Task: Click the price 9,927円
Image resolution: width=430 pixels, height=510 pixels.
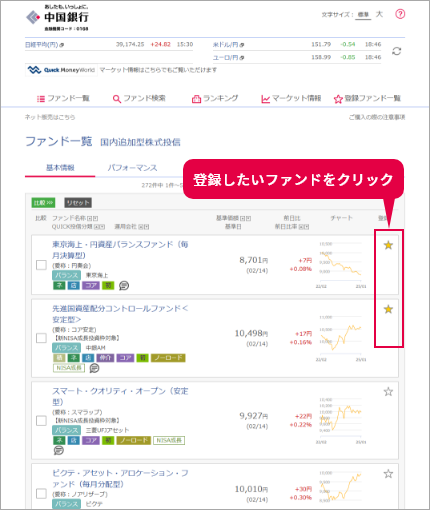Action: tap(254, 416)
